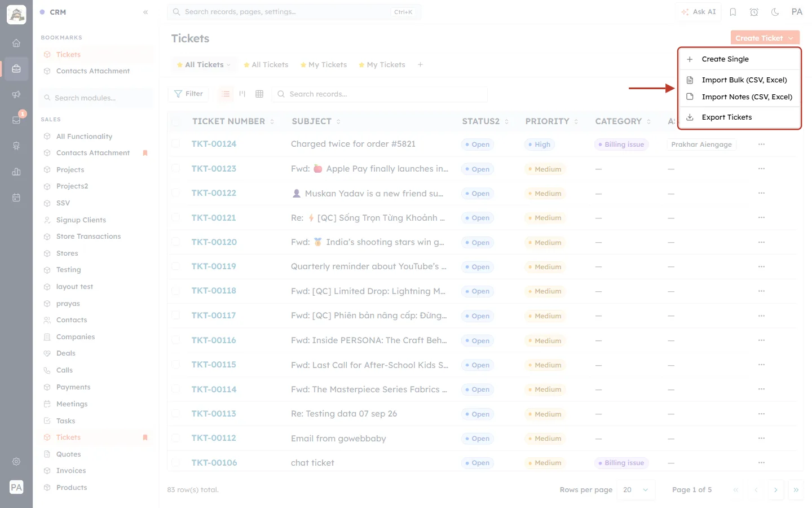
Task: Choose Import Bulk (CSV, Excel)
Action: click(739, 80)
